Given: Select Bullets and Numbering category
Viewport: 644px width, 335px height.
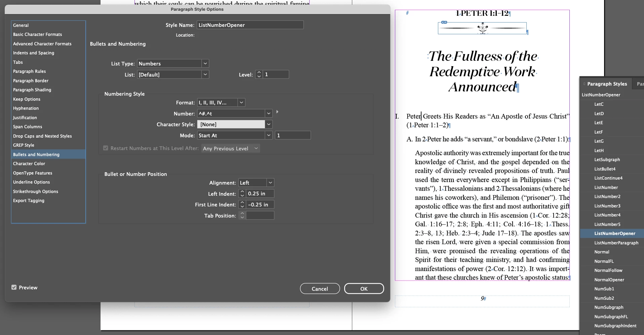Looking at the screenshot, I should click(x=48, y=154).
